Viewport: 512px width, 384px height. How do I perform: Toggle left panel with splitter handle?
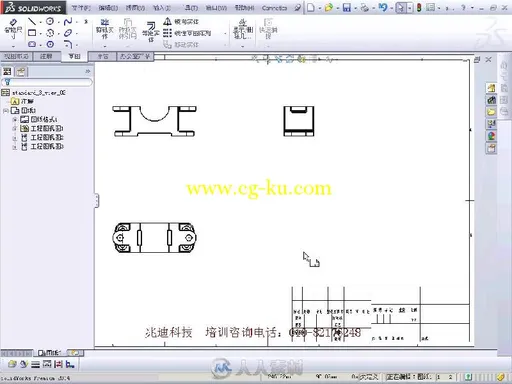pyautogui.click(x=97, y=200)
